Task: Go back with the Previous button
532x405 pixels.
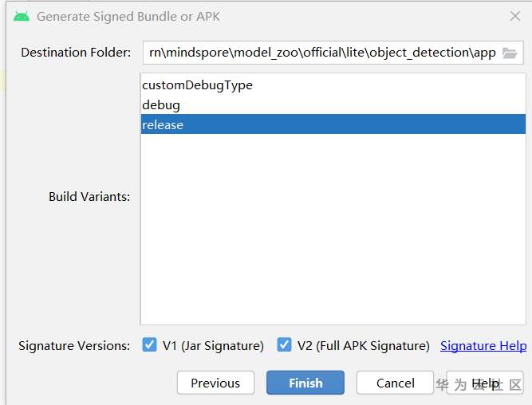Action: pos(215,383)
